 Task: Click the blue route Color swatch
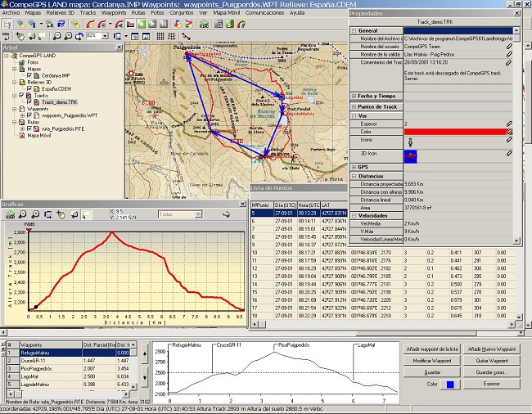tap(450, 385)
